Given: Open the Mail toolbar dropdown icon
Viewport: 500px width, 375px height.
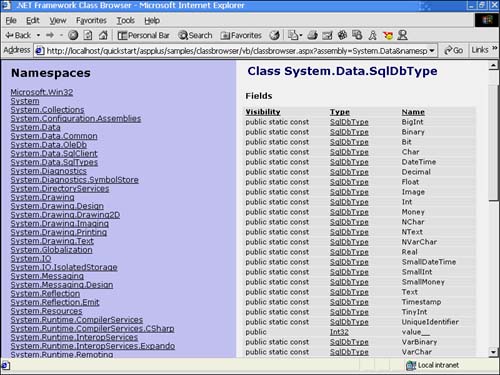Looking at the screenshot, I should pos(295,35).
